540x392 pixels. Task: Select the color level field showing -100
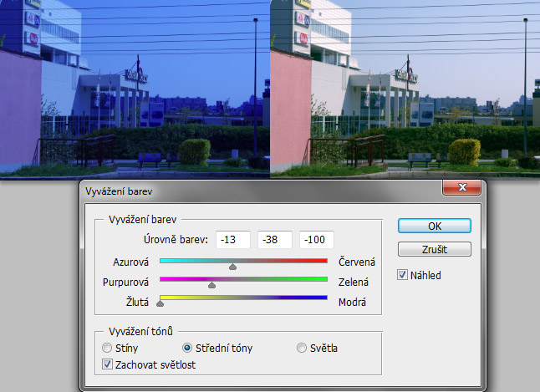317,240
